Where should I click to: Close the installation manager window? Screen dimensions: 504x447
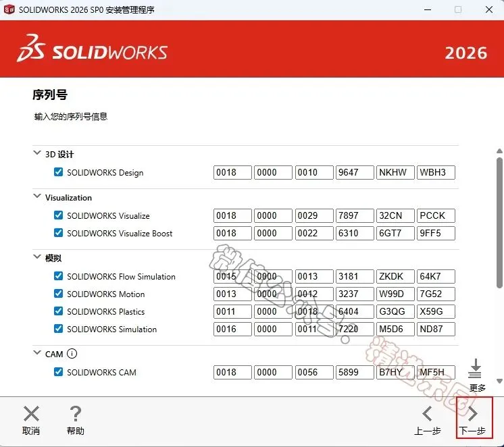(x=489, y=9)
